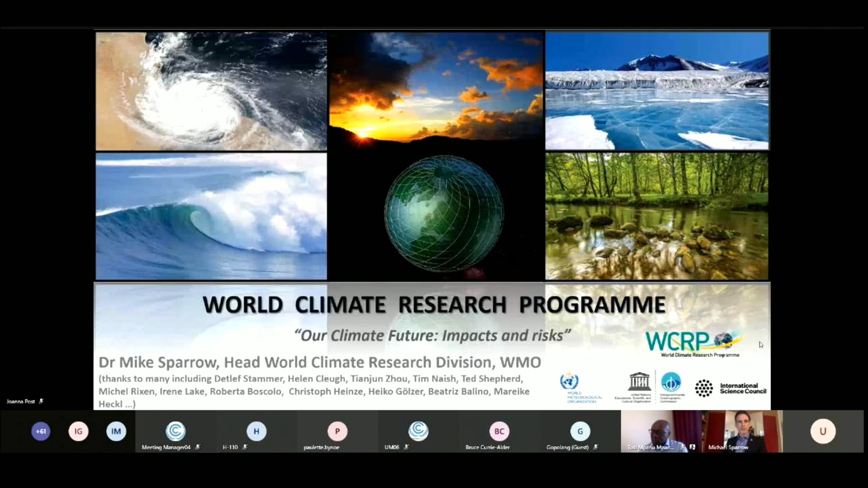
Task: Click the acknowledgment line starting '(thanks to many including'
Action: pyautogui.click(x=311, y=379)
